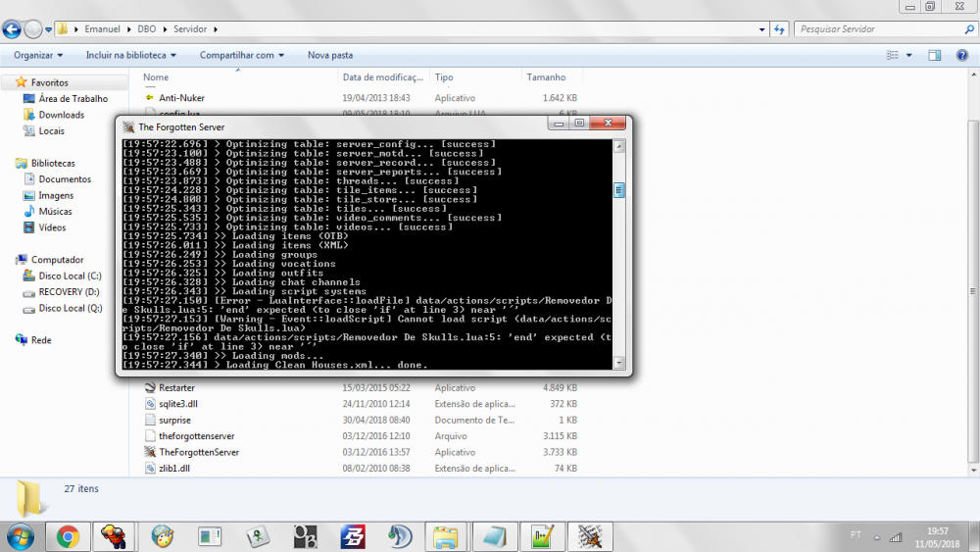Open Documentos library in sidebar
Image resolution: width=980 pixels, height=552 pixels.
65,179
